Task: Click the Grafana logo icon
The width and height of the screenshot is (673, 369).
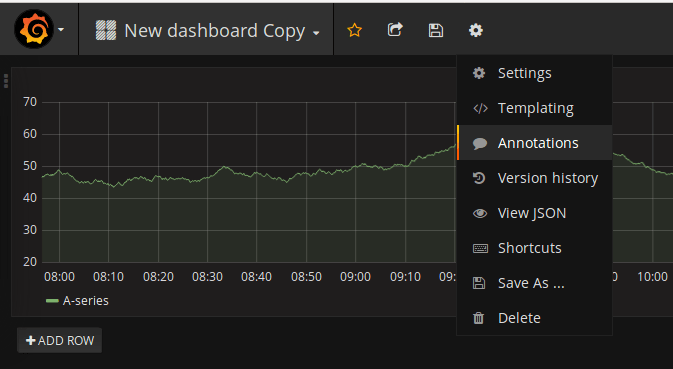Action: [x=34, y=29]
